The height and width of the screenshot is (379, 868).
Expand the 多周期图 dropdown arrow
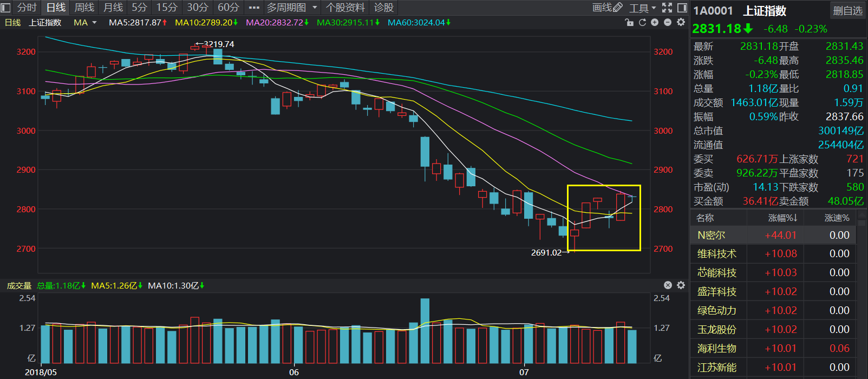tap(315, 8)
